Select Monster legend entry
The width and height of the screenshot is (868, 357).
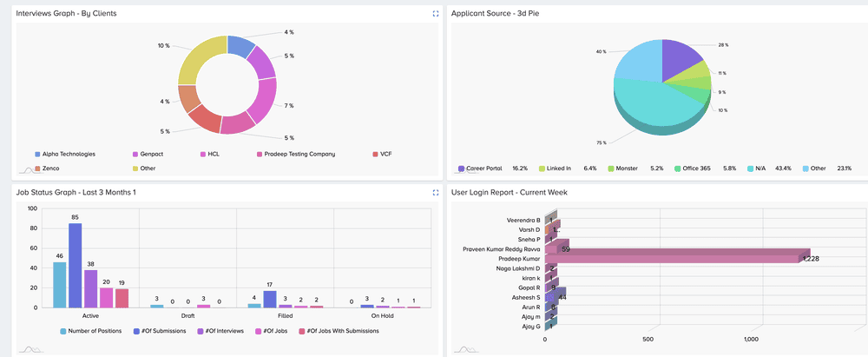pos(622,168)
